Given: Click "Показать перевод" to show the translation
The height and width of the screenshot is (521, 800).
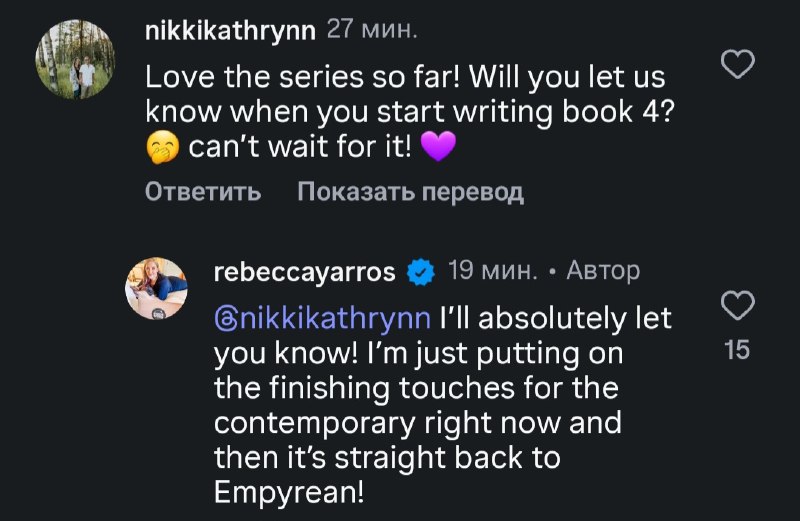Looking at the screenshot, I should pyautogui.click(x=410, y=191).
